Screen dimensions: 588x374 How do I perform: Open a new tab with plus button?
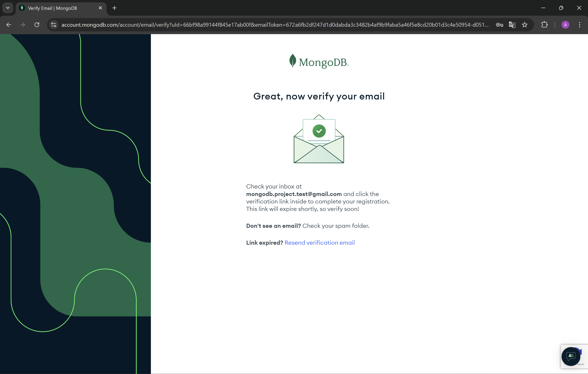(114, 8)
